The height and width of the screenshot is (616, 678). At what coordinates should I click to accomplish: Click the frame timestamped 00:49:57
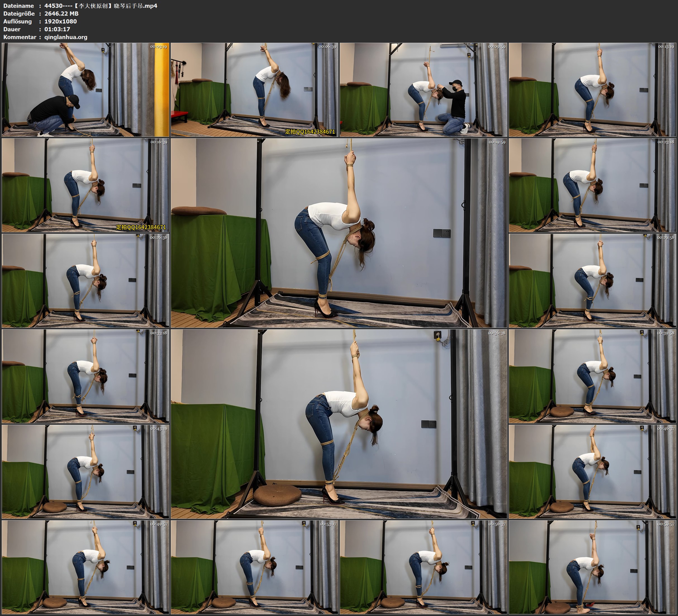click(85, 567)
